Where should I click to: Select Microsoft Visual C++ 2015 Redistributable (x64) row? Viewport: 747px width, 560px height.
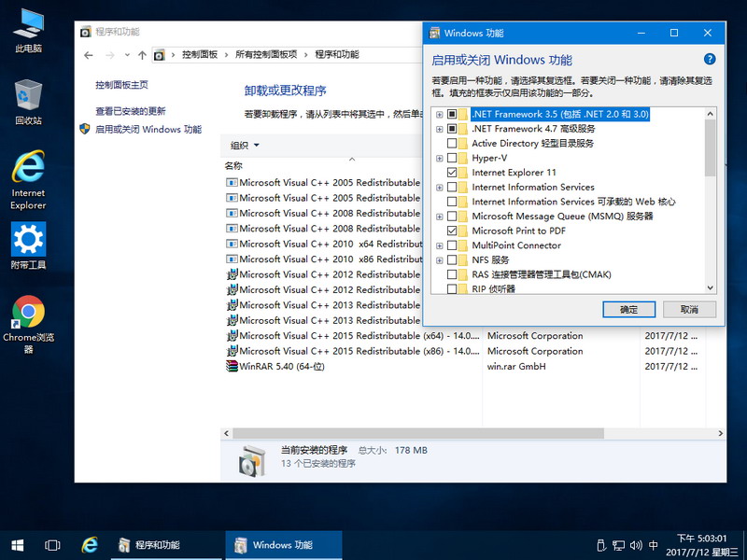point(462,336)
